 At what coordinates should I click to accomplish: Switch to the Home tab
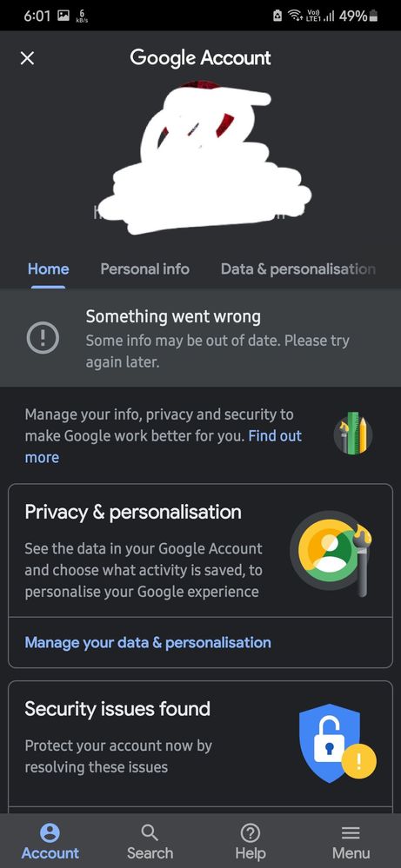(48, 269)
